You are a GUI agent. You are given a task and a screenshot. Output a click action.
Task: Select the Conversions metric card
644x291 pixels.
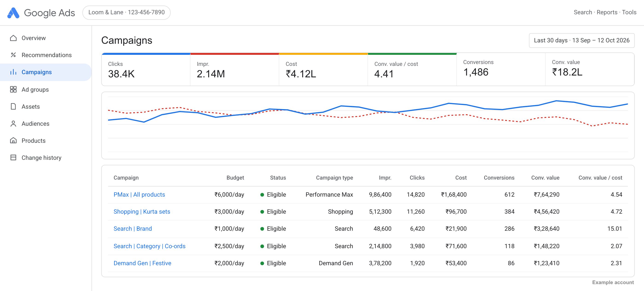click(501, 69)
